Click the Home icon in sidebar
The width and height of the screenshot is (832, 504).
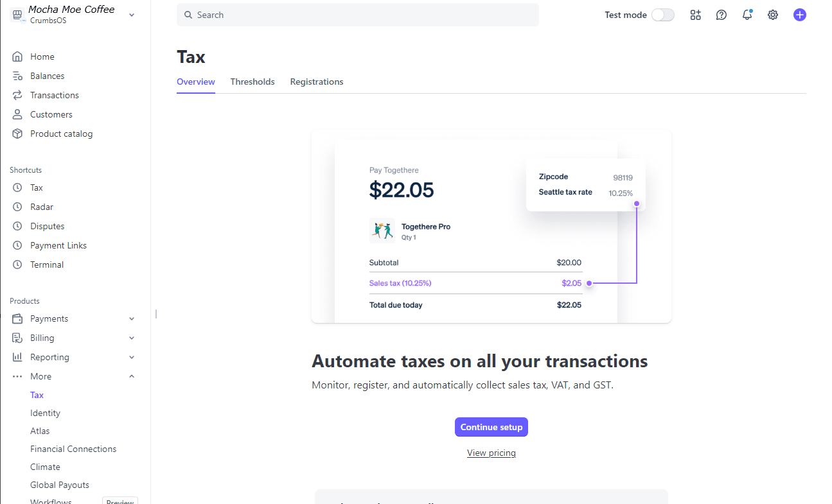(x=17, y=56)
